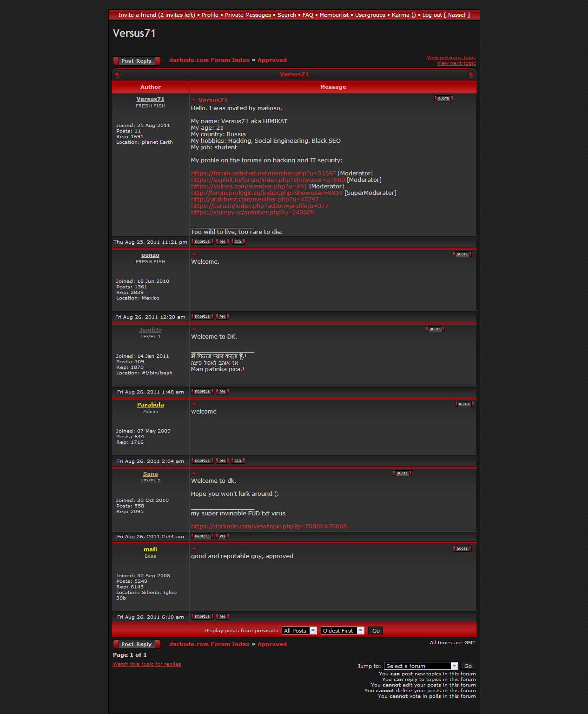Viewport: 588px width, 714px height.
Task: Click the Quote button on Versus71's post
Action: [x=443, y=99]
